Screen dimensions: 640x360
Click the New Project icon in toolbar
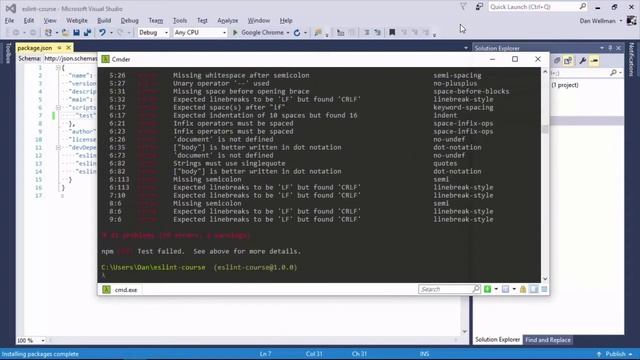tap(48, 33)
